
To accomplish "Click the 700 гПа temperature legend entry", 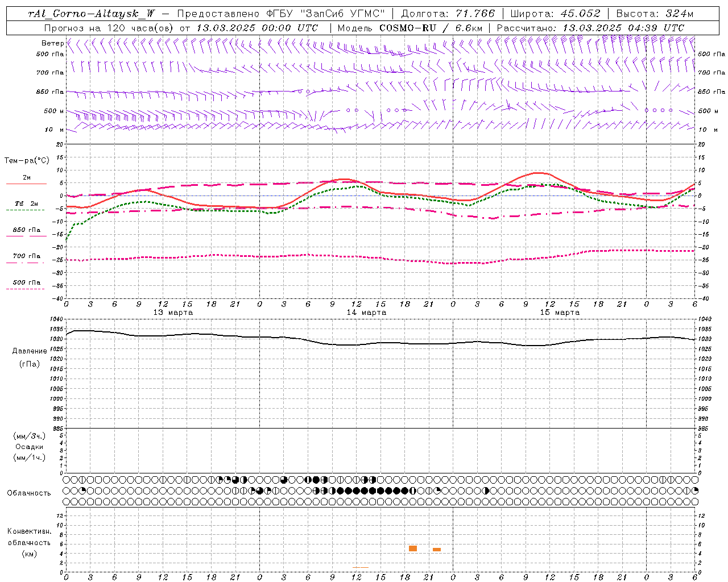I will click(x=27, y=256).
